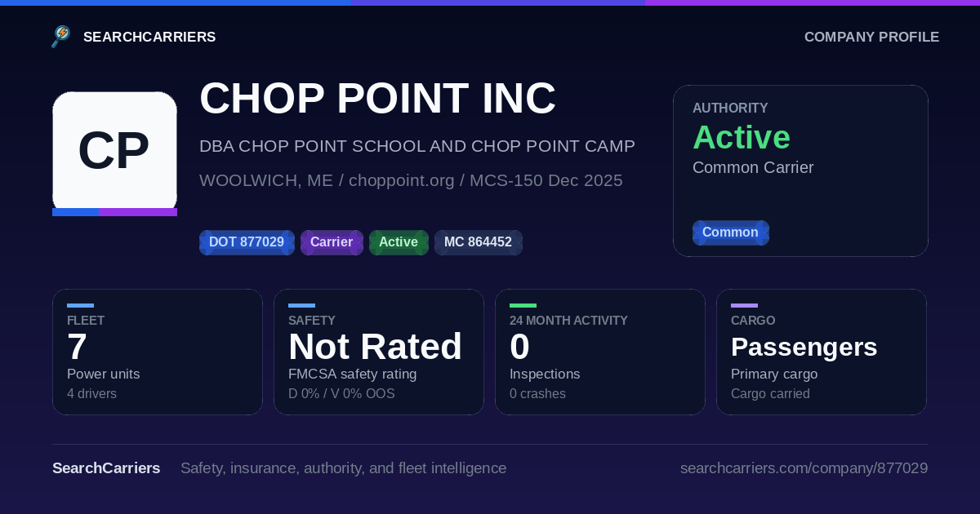Select the fleet count 7 value
Viewport: 980px width, 514px height.
[77, 347]
